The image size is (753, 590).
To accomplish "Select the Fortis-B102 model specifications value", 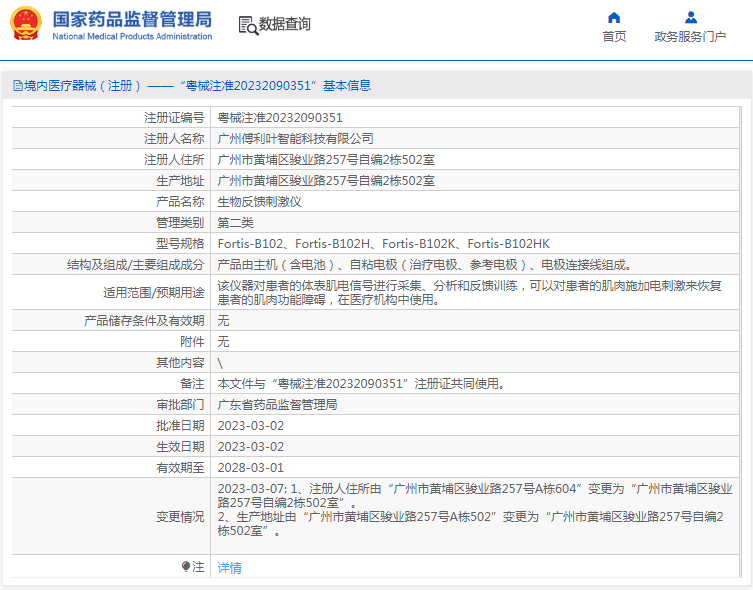I will coord(384,244).
